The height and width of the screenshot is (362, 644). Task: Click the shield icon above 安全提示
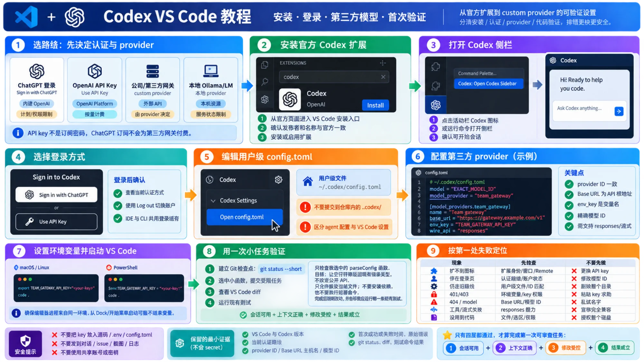coord(25,340)
